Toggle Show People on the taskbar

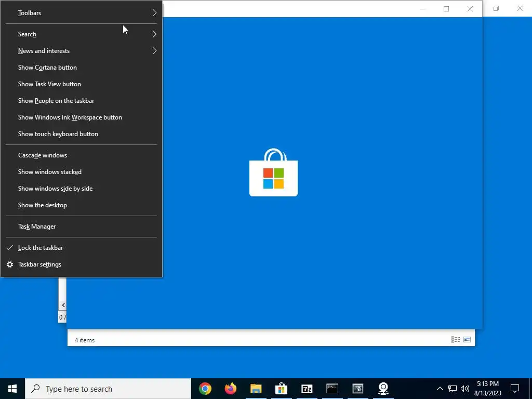(x=82, y=100)
